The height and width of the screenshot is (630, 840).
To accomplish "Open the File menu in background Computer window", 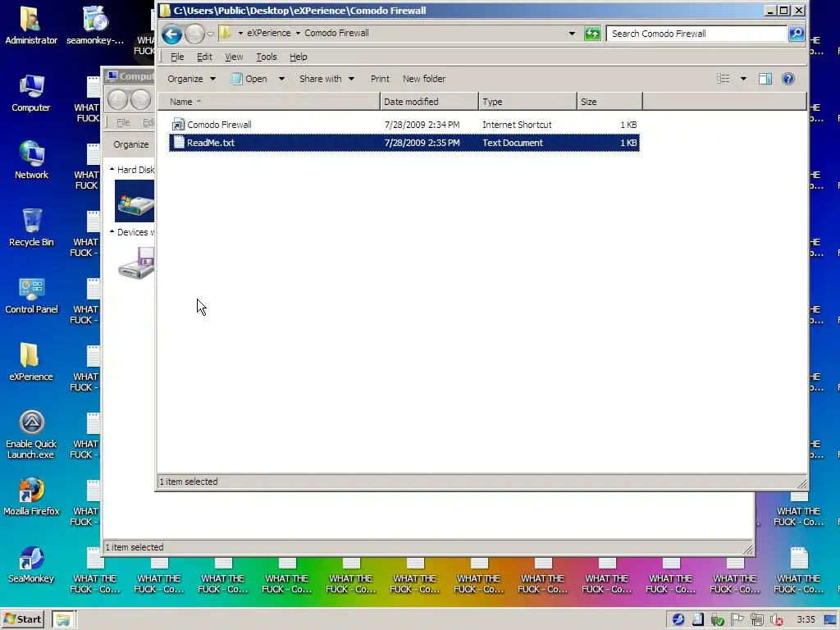I will pos(123,123).
